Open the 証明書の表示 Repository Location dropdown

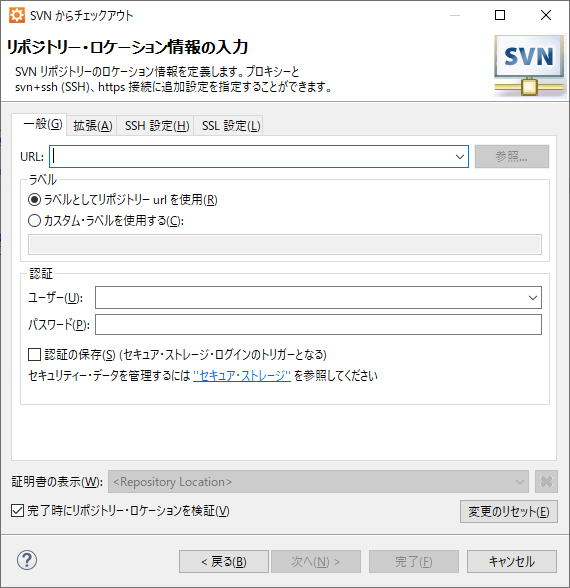(x=318, y=482)
